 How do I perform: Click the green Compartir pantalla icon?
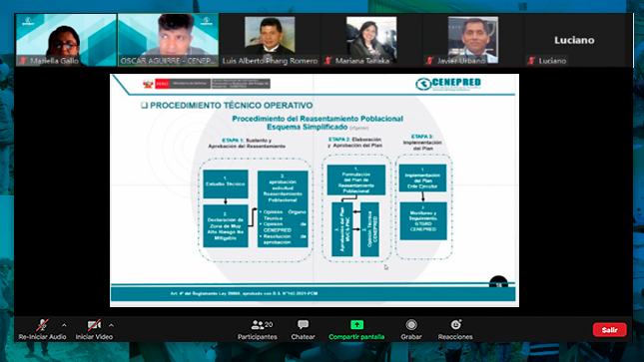pyautogui.click(x=356, y=325)
